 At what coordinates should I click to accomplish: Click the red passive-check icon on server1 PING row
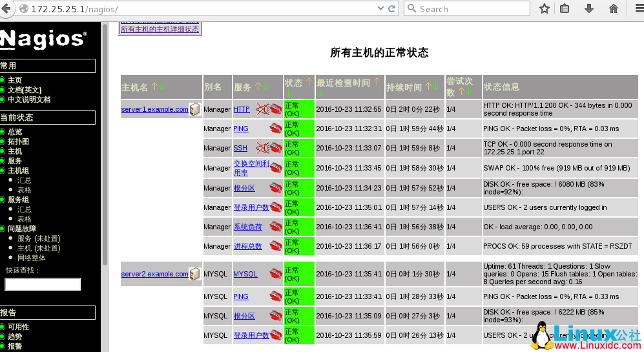tap(276, 129)
